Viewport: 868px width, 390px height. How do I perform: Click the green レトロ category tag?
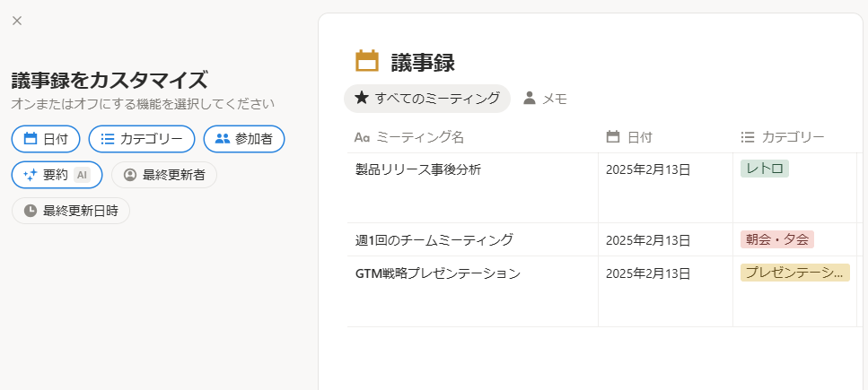click(x=765, y=169)
